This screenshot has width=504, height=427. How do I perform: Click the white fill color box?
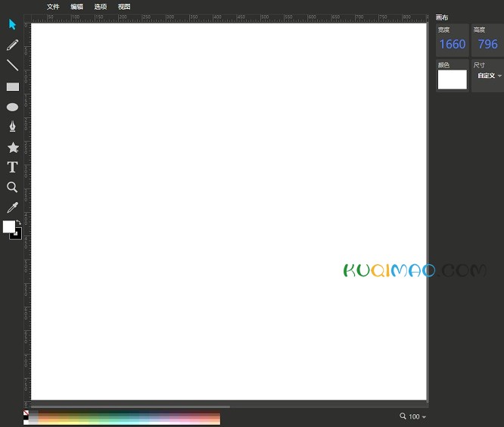click(8, 226)
